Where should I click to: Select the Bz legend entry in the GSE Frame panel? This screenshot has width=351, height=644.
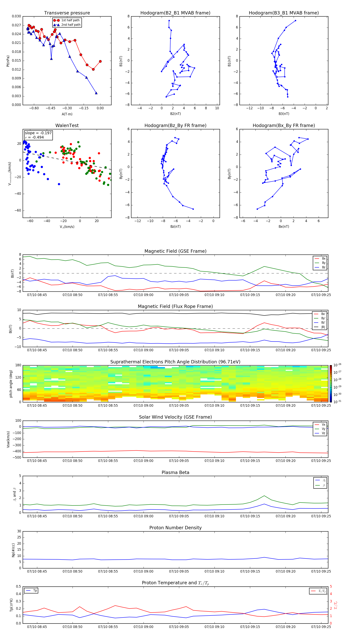pos(320,267)
